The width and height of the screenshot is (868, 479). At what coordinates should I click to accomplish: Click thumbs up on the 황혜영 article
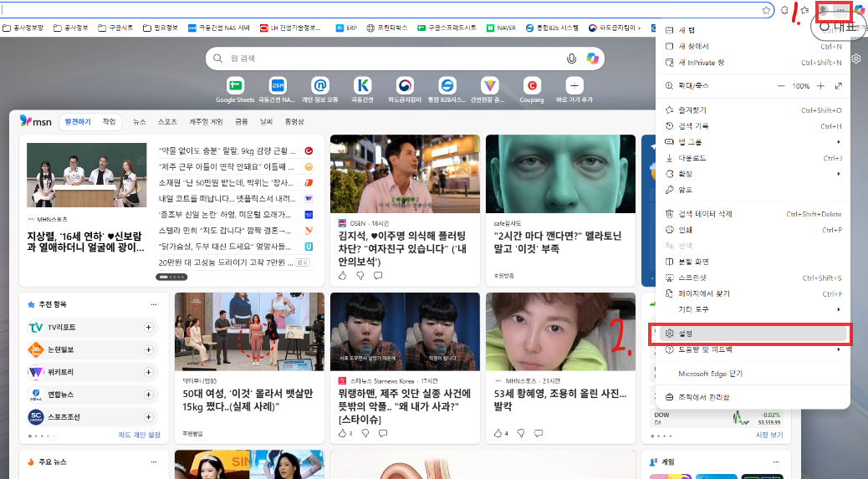coord(498,433)
